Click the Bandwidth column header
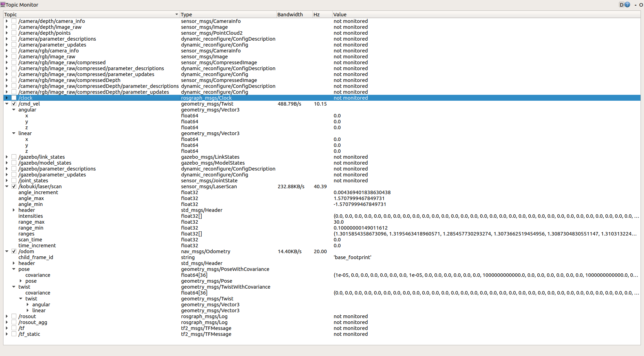This screenshot has width=644, height=356. click(x=290, y=15)
